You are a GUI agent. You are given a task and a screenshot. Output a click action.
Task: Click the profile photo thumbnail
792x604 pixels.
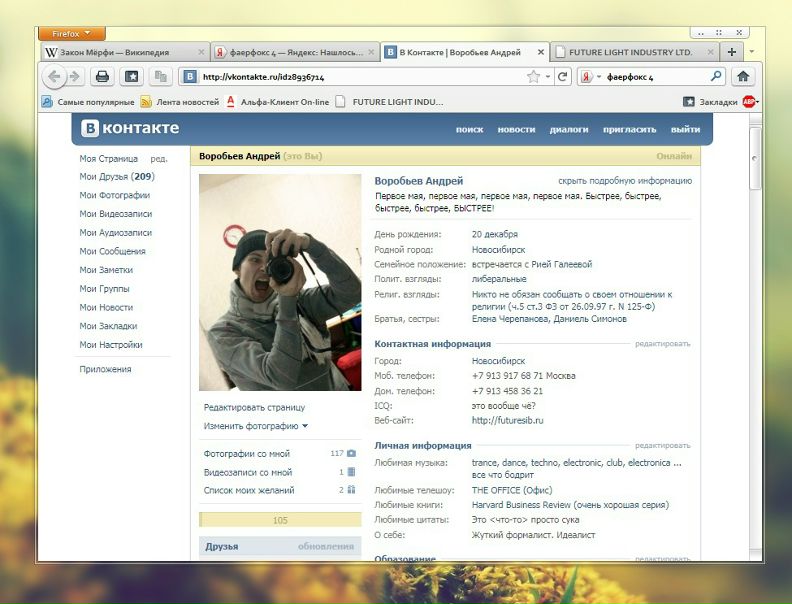pyautogui.click(x=280, y=282)
